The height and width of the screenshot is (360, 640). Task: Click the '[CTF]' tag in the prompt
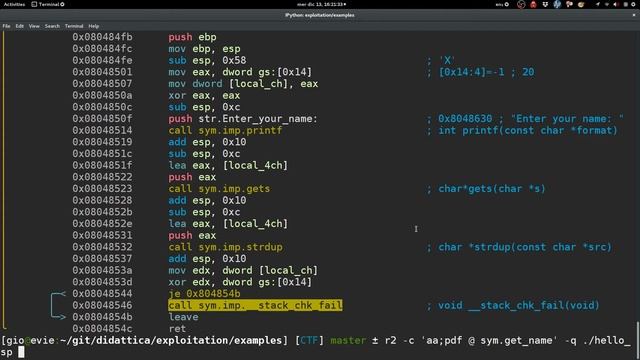coord(309,340)
